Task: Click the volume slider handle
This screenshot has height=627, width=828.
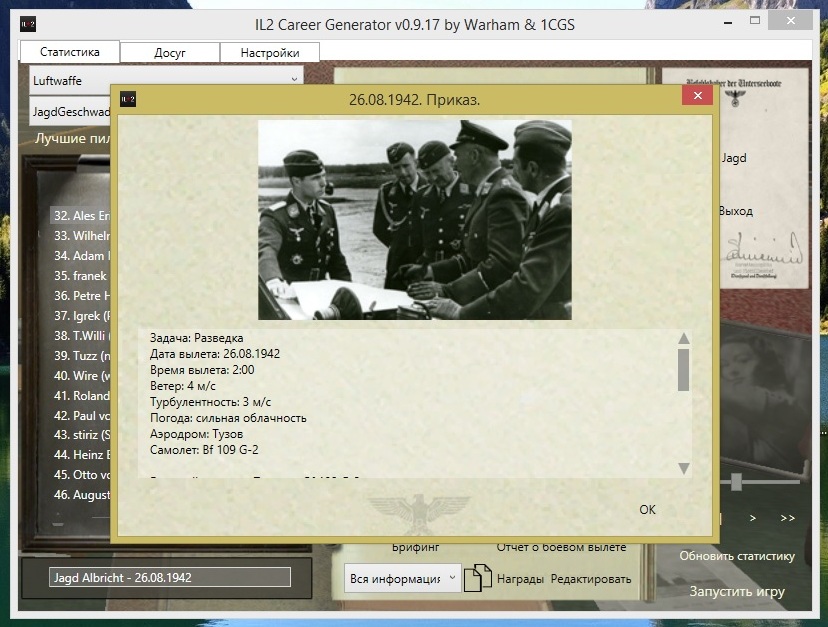Action: point(736,482)
